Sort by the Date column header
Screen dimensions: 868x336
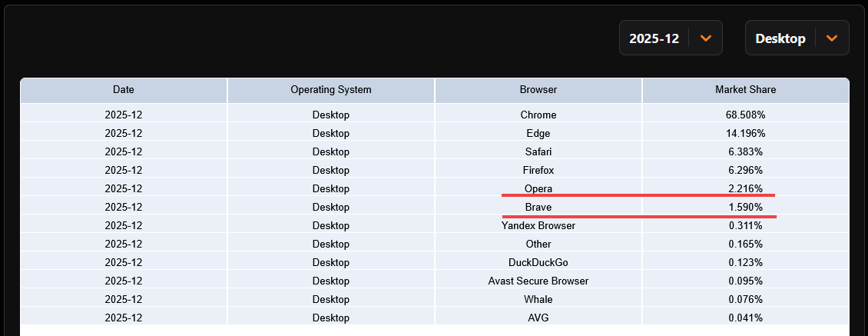click(124, 91)
